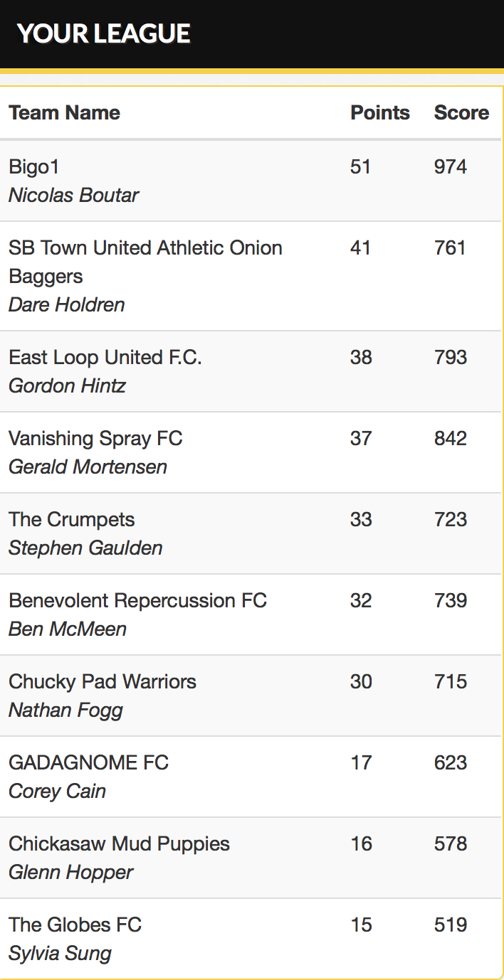Select the Points column header

(380, 112)
